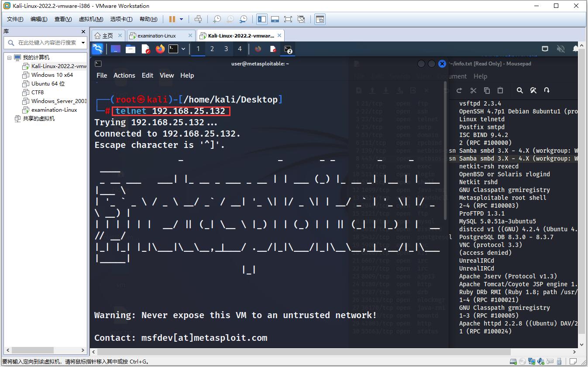Open the Mousepad Help menu
588x367 pixels.
(x=480, y=76)
